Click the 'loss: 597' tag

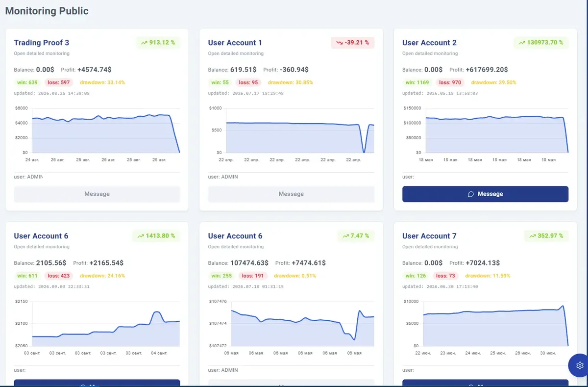59,82
